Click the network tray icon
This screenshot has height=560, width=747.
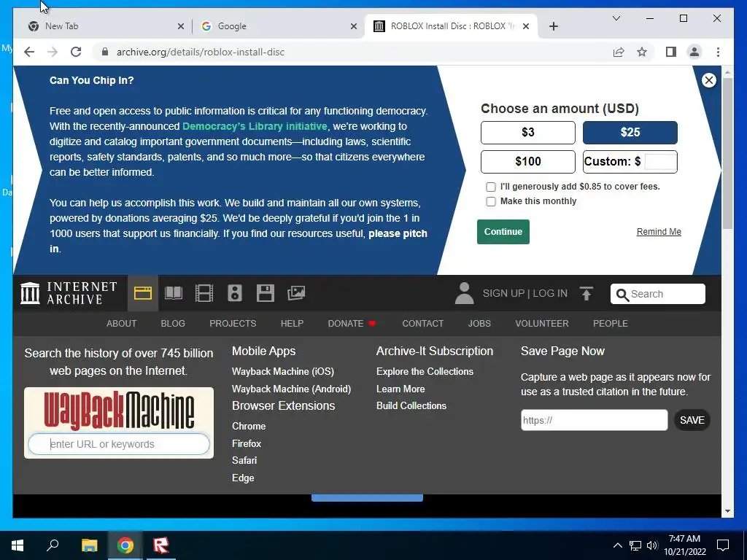pyautogui.click(x=635, y=545)
